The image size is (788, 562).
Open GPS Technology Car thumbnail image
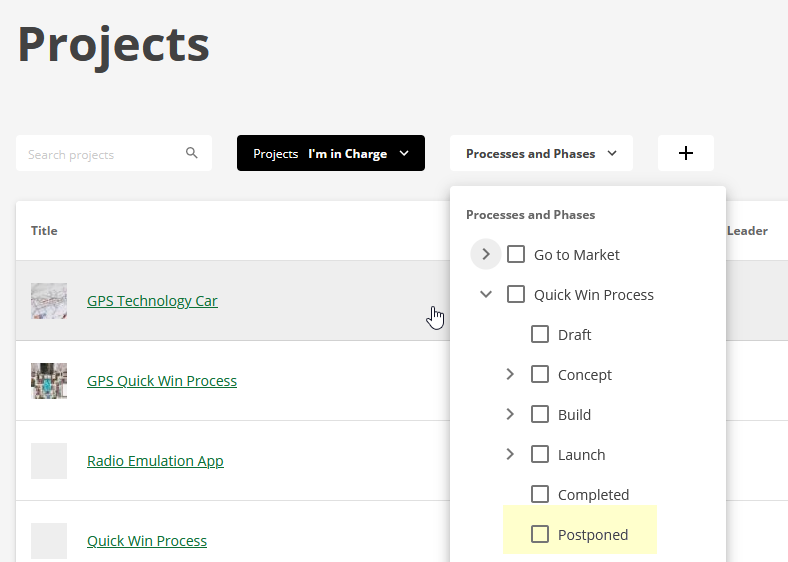[49, 301]
